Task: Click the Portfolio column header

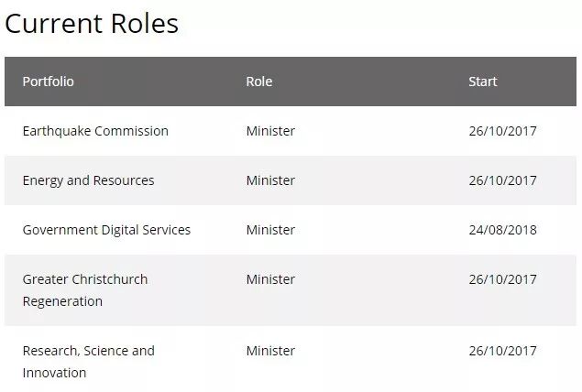Action: [49, 82]
